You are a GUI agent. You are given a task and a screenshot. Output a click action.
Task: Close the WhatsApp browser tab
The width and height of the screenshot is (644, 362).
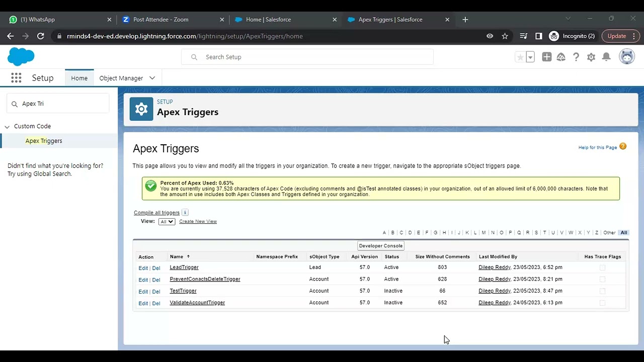(x=109, y=20)
